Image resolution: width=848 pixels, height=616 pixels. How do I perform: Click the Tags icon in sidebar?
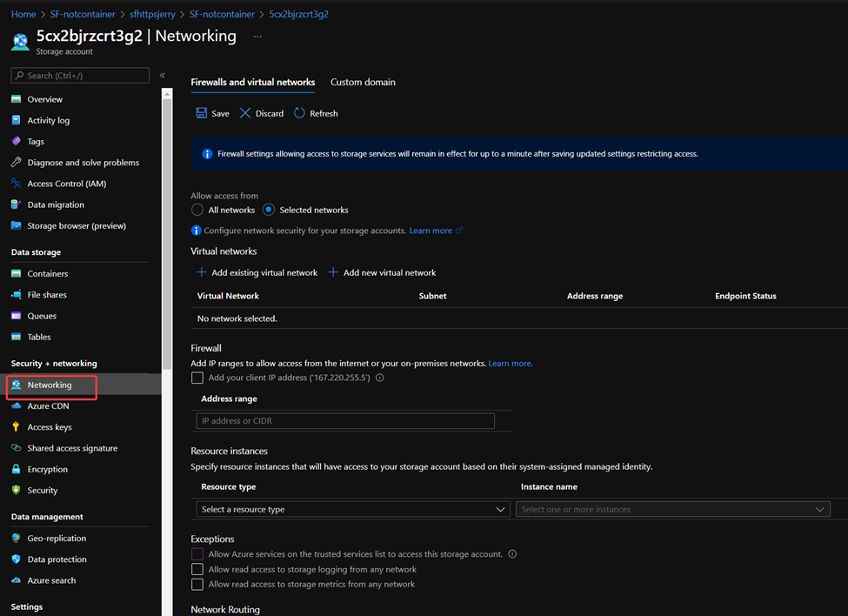(17, 141)
